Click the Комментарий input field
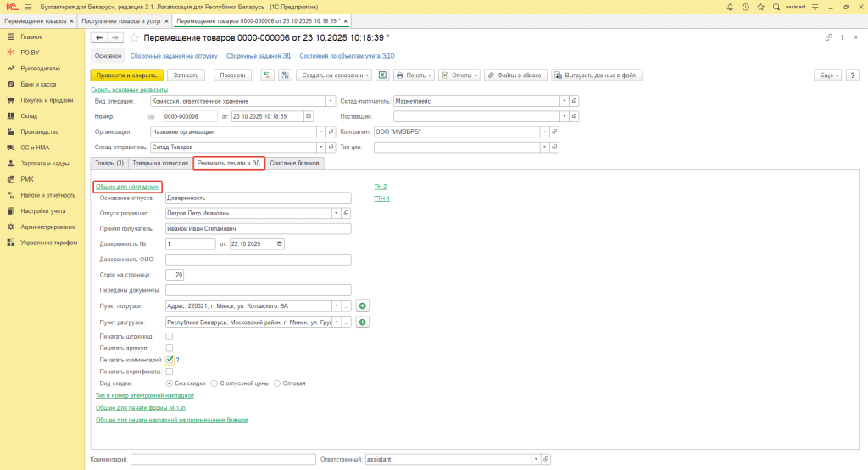The image size is (868, 470). [x=223, y=459]
